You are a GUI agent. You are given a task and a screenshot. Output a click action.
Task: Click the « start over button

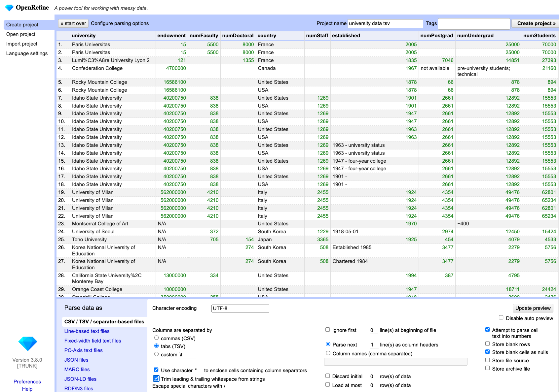(73, 23)
